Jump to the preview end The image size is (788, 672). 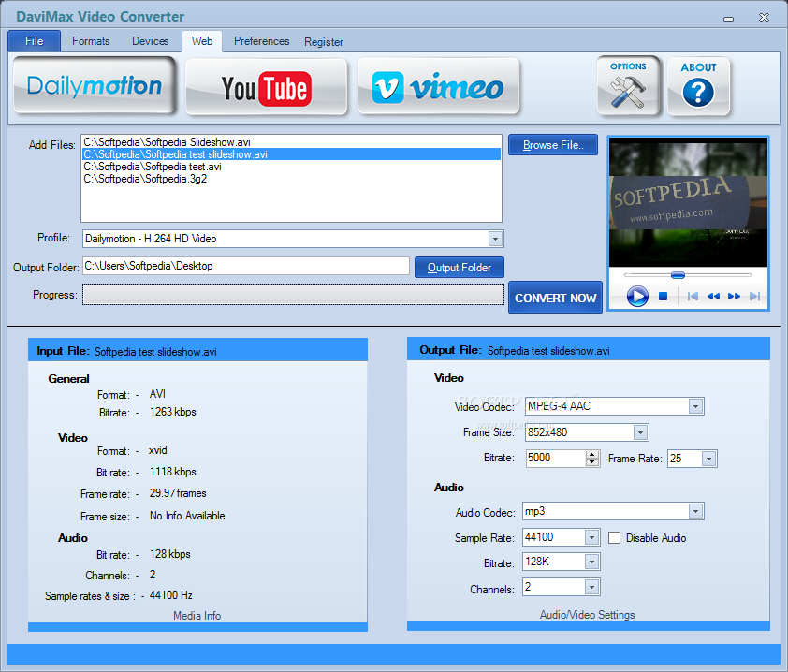pos(754,296)
